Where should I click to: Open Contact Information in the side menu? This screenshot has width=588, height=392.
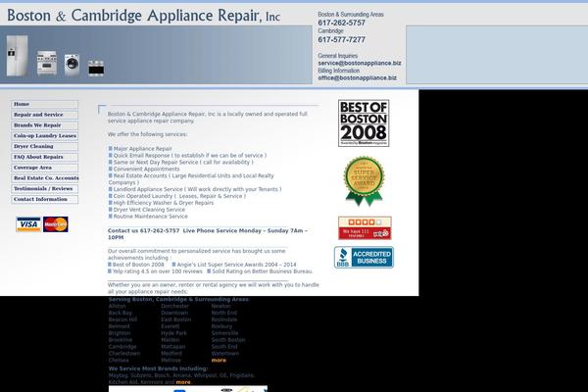click(x=45, y=199)
